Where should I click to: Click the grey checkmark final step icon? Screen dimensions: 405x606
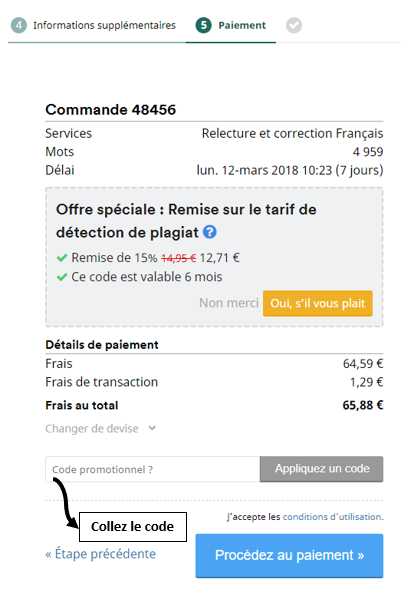point(294,26)
